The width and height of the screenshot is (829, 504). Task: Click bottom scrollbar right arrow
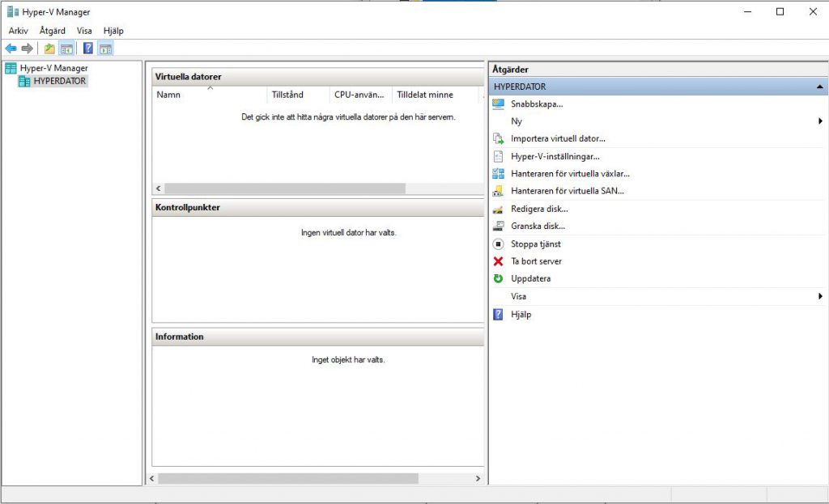[478, 479]
